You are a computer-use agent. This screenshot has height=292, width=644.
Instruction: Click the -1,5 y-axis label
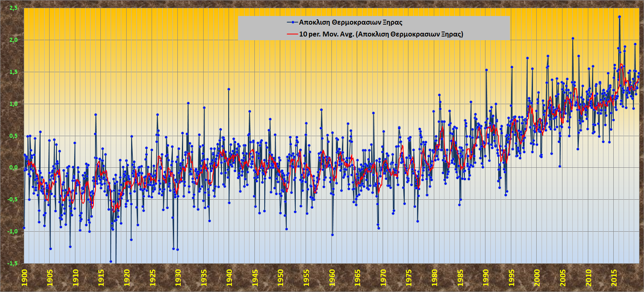pyautogui.click(x=13, y=263)
